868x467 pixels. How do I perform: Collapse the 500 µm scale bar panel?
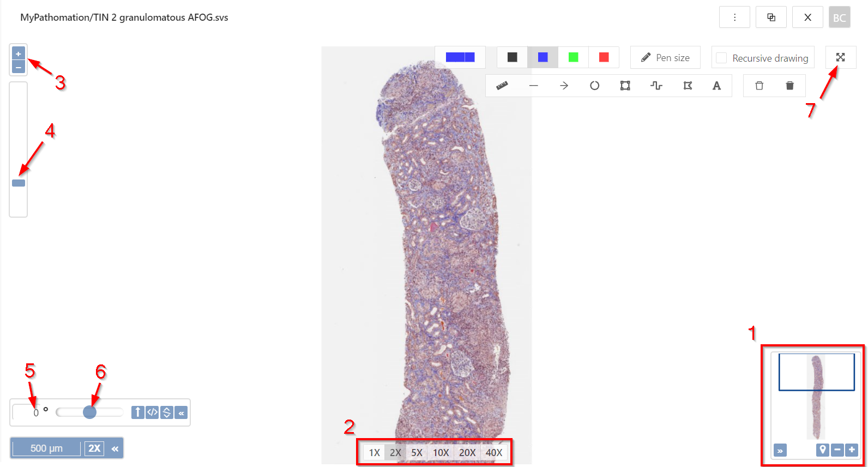click(115, 448)
